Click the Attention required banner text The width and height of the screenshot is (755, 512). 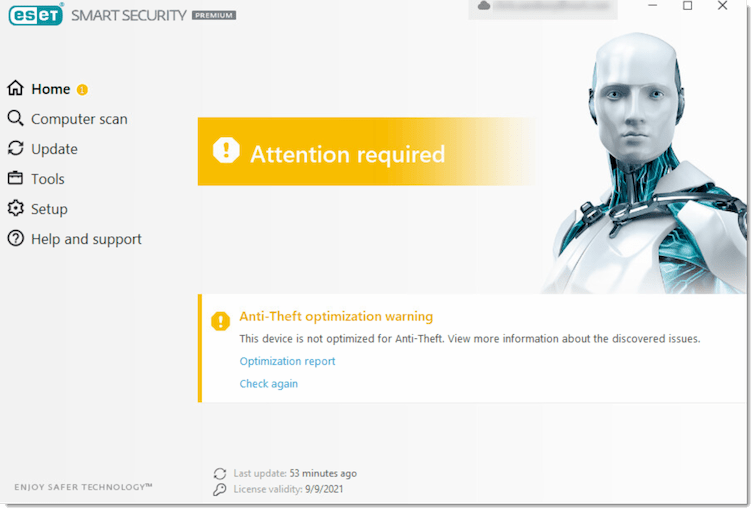pos(348,155)
